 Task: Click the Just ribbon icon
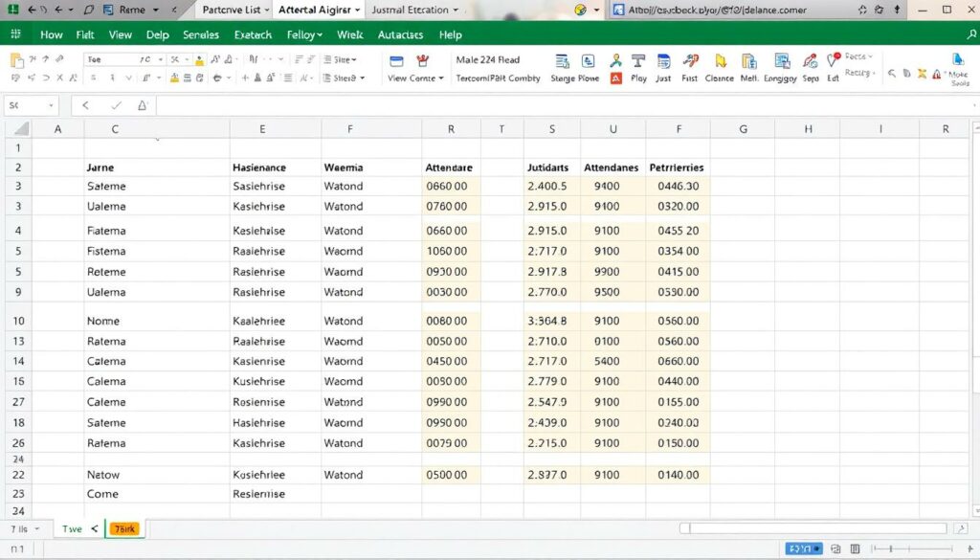pyautogui.click(x=663, y=60)
